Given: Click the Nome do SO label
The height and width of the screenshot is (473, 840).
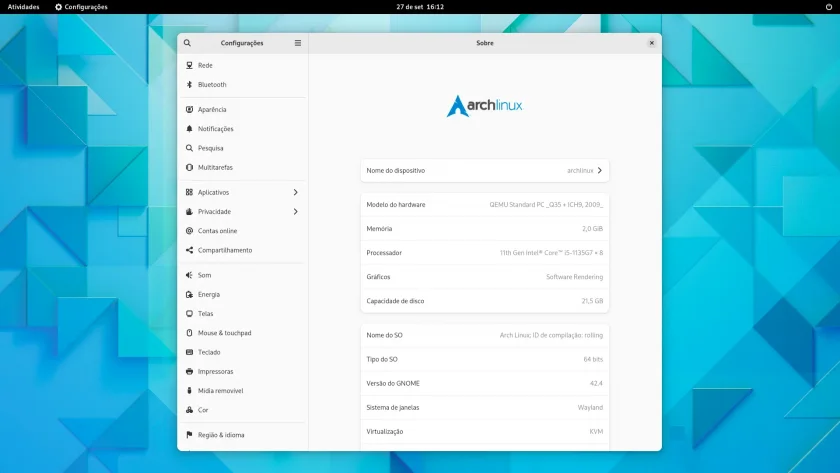Looking at the screenshot, I should click(x=384, y=335).
